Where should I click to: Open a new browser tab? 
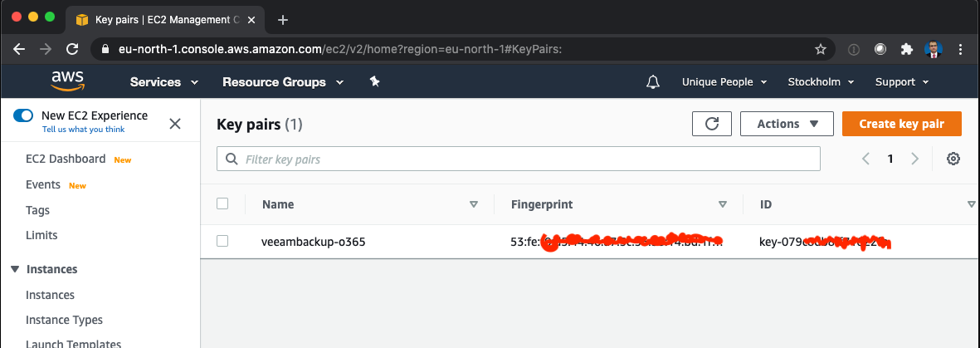coord(282,19)
